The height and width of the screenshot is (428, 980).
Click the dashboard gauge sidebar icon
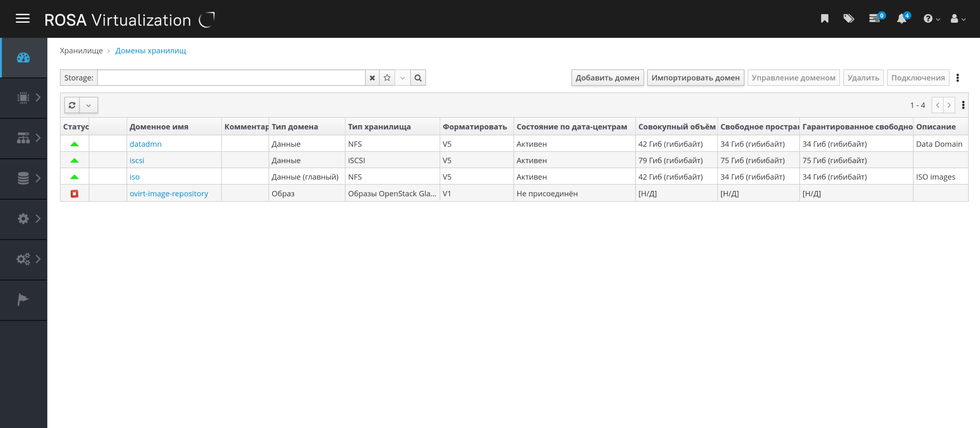point(23,57)
